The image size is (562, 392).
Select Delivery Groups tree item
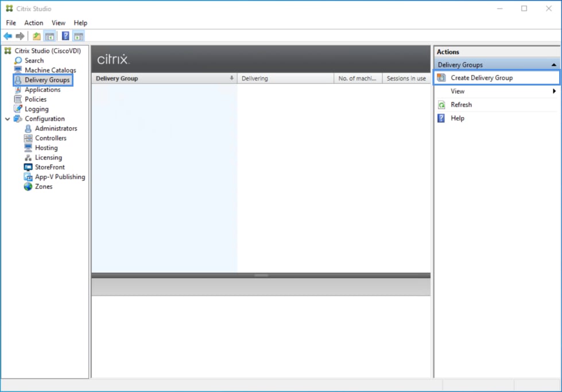47,80
